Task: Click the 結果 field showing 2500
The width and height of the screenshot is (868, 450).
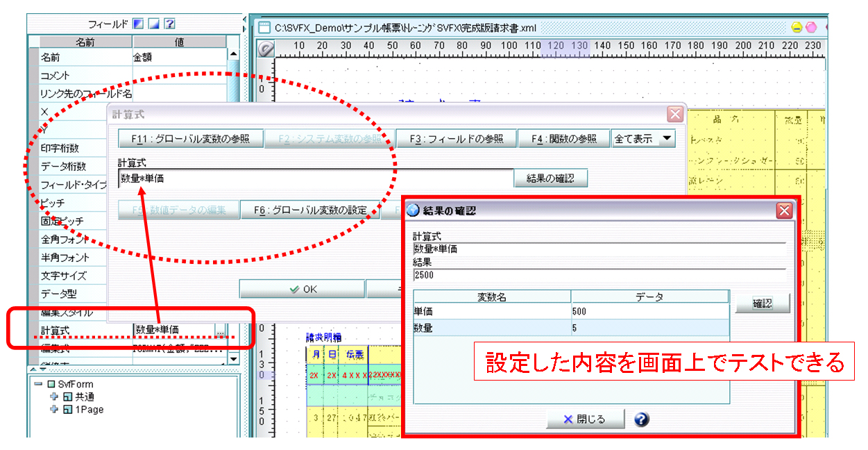Action: [x=599, y=275]
